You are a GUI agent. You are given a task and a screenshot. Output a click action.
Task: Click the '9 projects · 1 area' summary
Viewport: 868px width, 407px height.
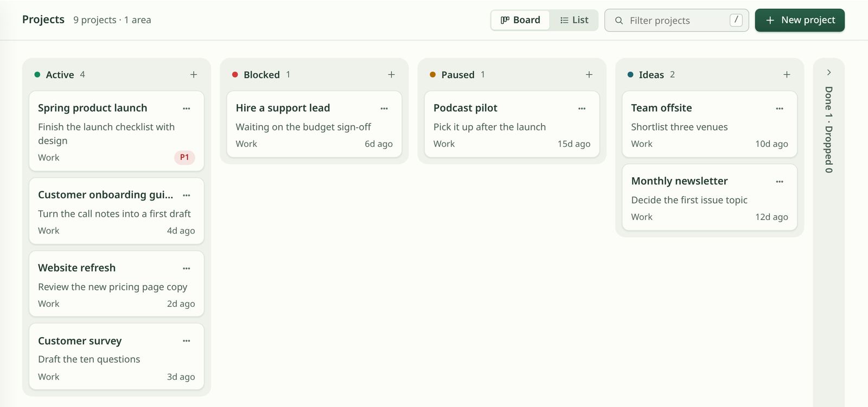112,20
